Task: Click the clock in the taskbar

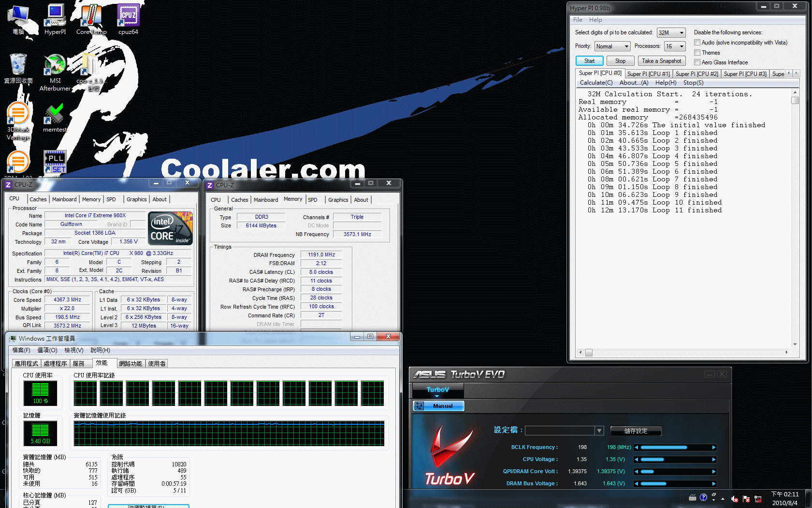Action: click(x=784, y=499)
